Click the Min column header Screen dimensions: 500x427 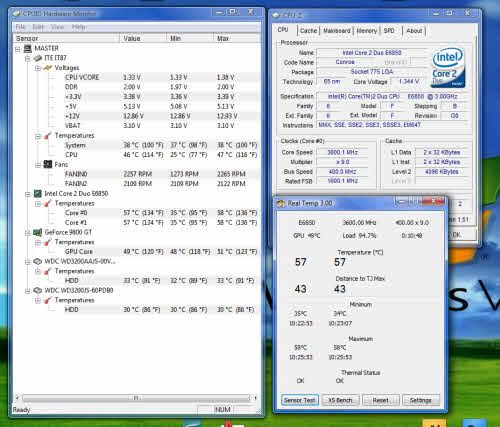coord(190,38)
